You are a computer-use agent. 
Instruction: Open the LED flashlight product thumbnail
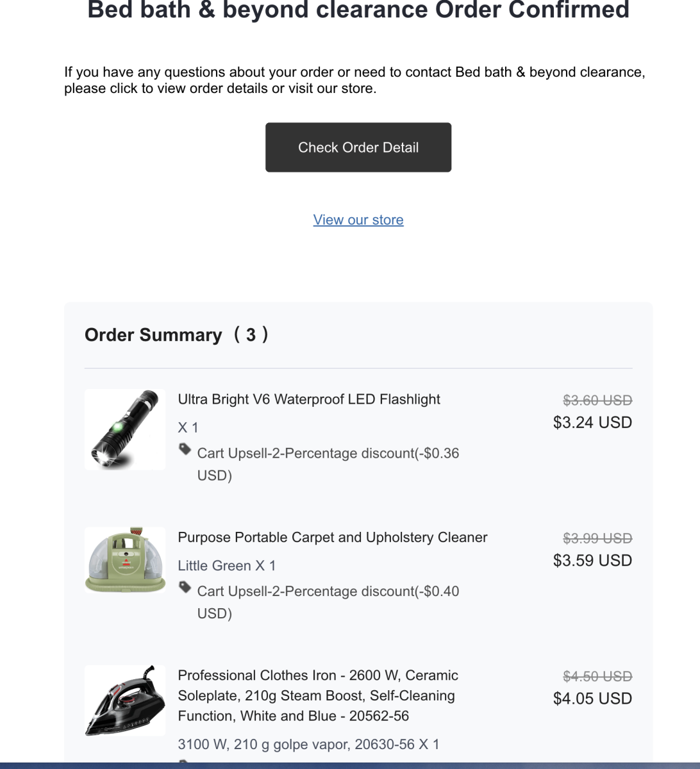tap(125, 429)
